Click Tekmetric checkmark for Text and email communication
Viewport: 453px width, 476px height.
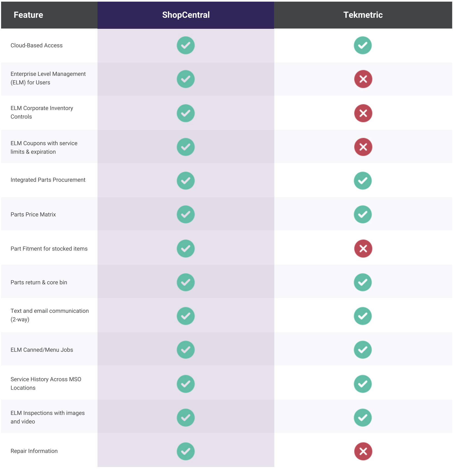coord(363,316)
